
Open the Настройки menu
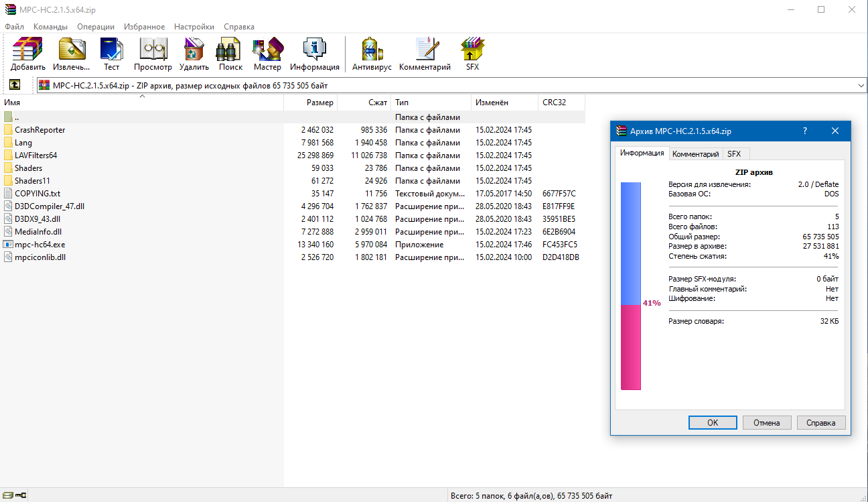[194, 27]
